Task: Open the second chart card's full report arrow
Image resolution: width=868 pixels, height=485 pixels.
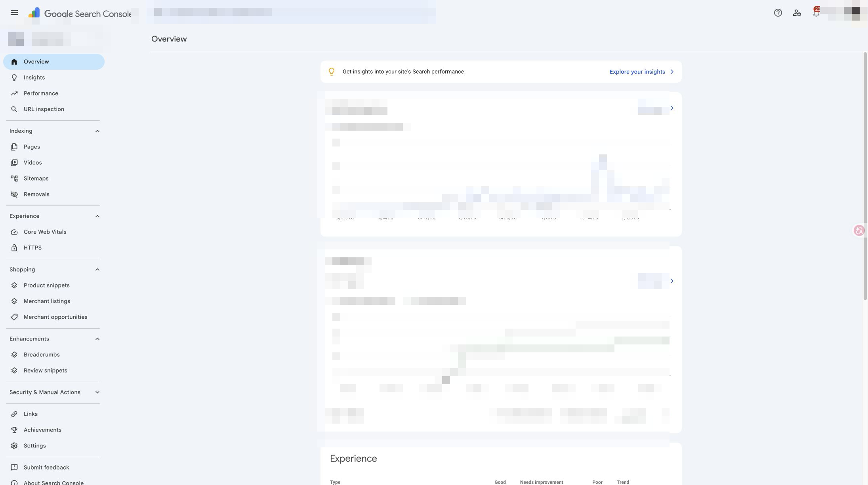Action: point(672,281)
